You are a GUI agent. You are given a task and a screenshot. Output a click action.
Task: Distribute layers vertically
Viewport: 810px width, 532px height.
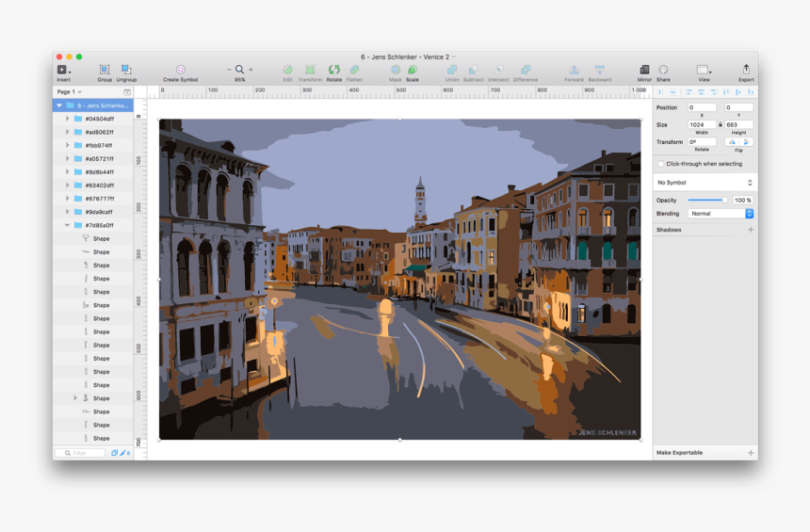(672, 92)
